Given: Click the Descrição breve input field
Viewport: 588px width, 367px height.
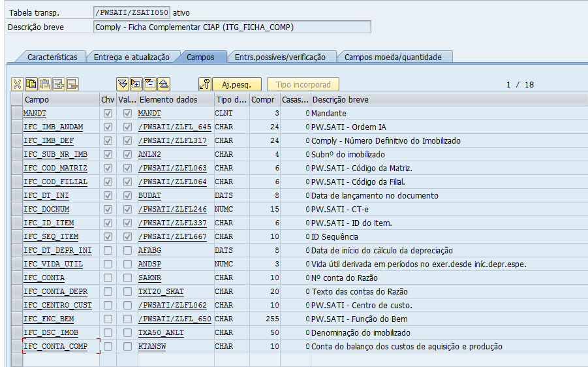Looking at the screenshot, I should (x=232, y=27).
